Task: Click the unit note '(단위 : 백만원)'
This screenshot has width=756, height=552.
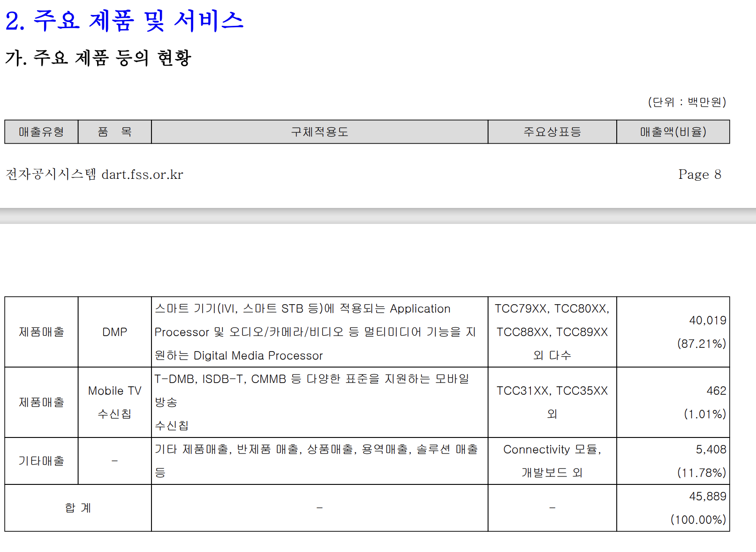Action: tap(687, 102)
